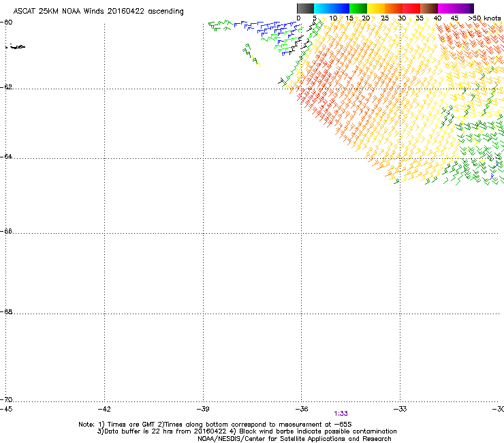Click the gray 0-5 knots color segment
Image resolution: width=504 pixels, height=443 pixels.
click(305, 8)
